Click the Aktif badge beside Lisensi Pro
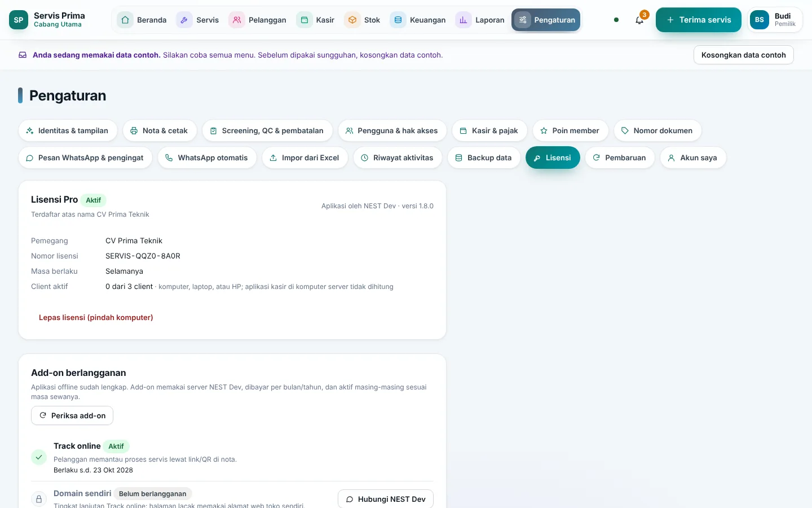This screenshot has width=812, height=508. pyautogui.click(x=93, y=200)
